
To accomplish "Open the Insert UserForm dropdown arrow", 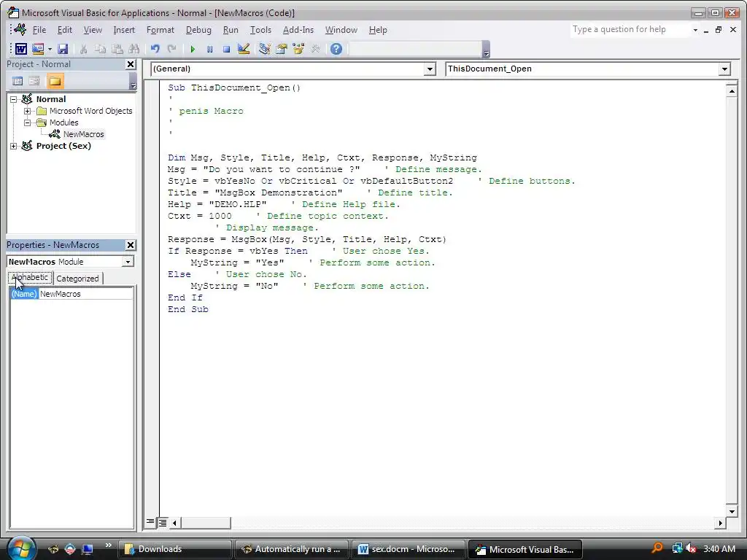I will click(x=50, y=49).
